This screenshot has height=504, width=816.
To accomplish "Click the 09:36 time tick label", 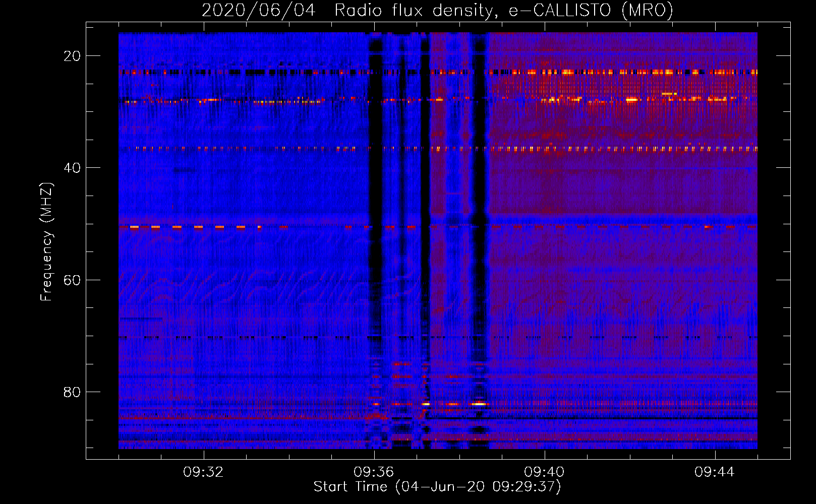I will 374,472.
